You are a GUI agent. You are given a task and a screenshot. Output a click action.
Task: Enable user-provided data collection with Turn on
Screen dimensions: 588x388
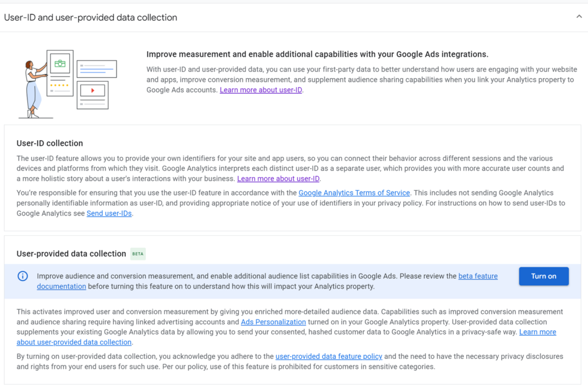pyautogui.click(x=543, y=276)
